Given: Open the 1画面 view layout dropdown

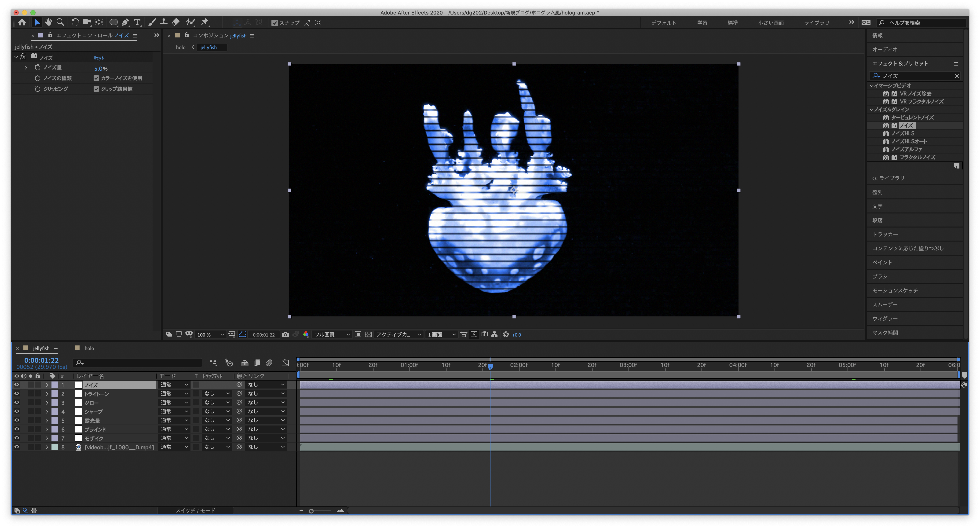Looking at the screenshot, I should coord(441,334).
